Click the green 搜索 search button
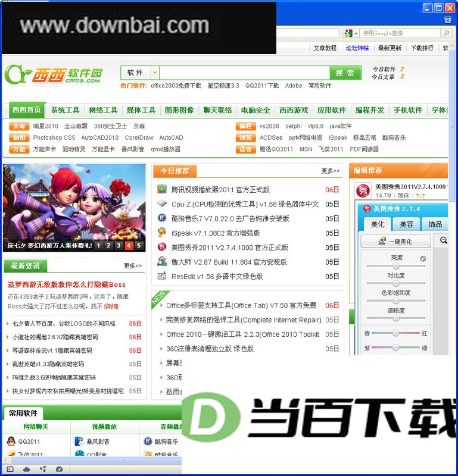Screen dimensions: 458x476 (x=345, y=73)
